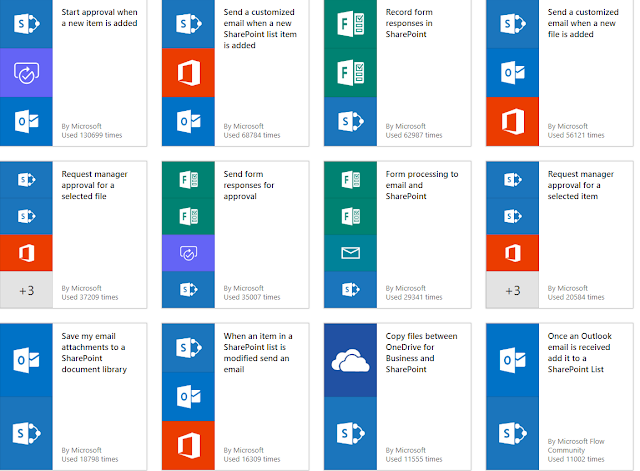Click 'Used 29341 times' text
This screenshot has width=640, height=471.
pos(413,297)
